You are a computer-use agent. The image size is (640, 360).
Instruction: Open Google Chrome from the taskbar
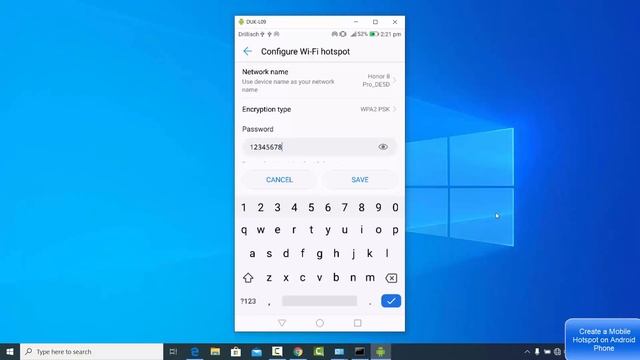pos(298,351)
